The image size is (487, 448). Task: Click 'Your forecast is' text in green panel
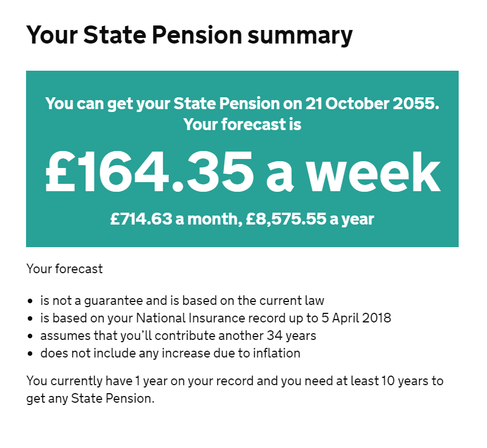(242, 124)
